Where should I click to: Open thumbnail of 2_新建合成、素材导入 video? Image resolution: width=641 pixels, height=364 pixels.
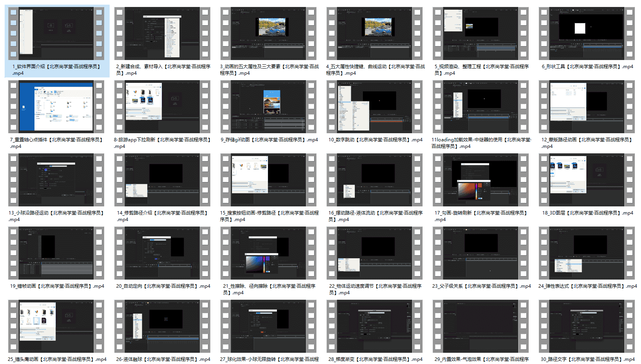click(162, 33)
